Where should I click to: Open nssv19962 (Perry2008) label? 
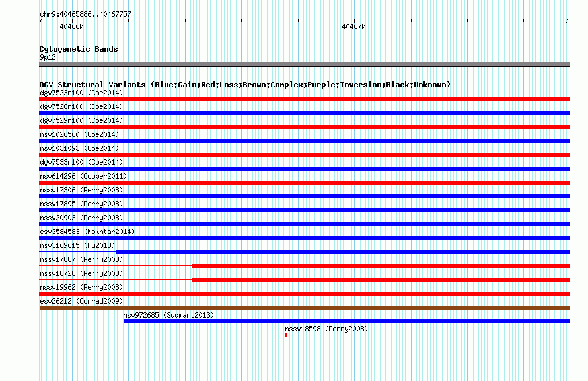81,287
